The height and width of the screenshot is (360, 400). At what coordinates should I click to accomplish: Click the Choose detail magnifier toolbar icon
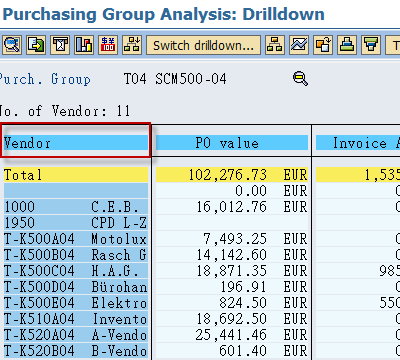click(12, 45)
